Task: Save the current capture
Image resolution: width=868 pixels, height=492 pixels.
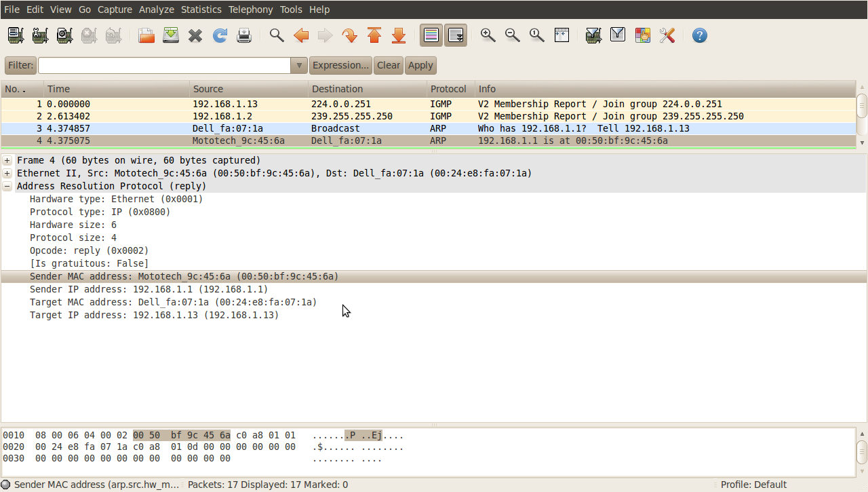Action: [170, 35]
